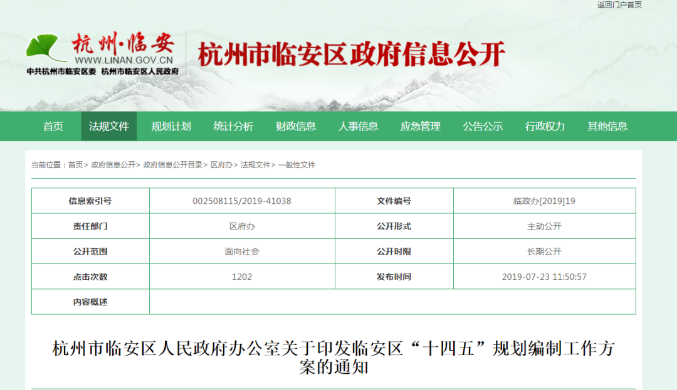Image resolution: width=677 pixels, height=390 pixels.
Task: Click the 杭州市临安区政府信息公开 banner title
Action: [x=351, y=54]
